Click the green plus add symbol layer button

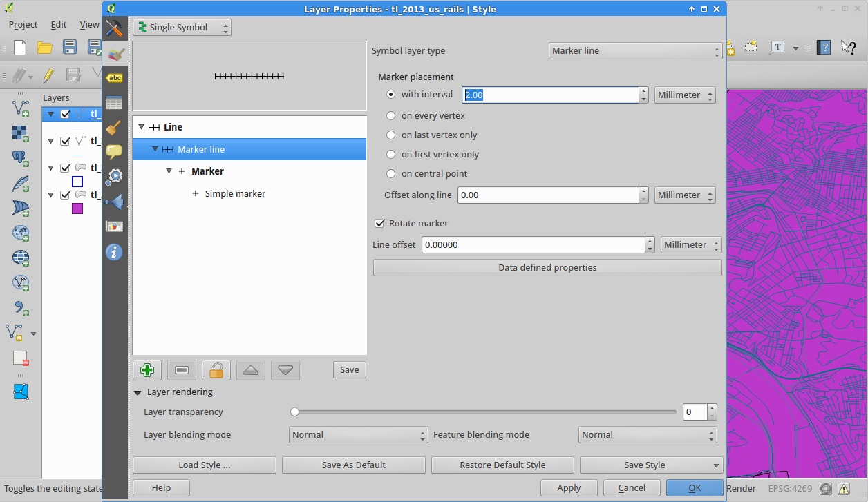[x=147, y=370]
